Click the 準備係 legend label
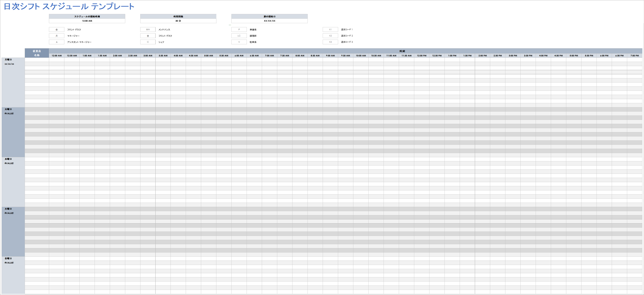Image resolution: width=644 pixels, height=295 pixels. (253, 30)
